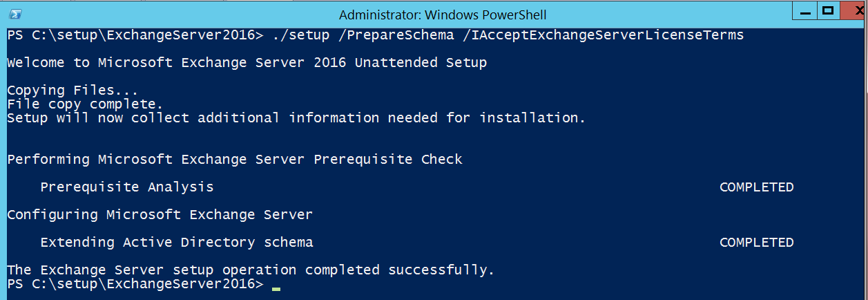Click COMPLETED status beside Extending Active Directory schema
The height and width of the screenshot is (300, 868).
coord(756,243)
